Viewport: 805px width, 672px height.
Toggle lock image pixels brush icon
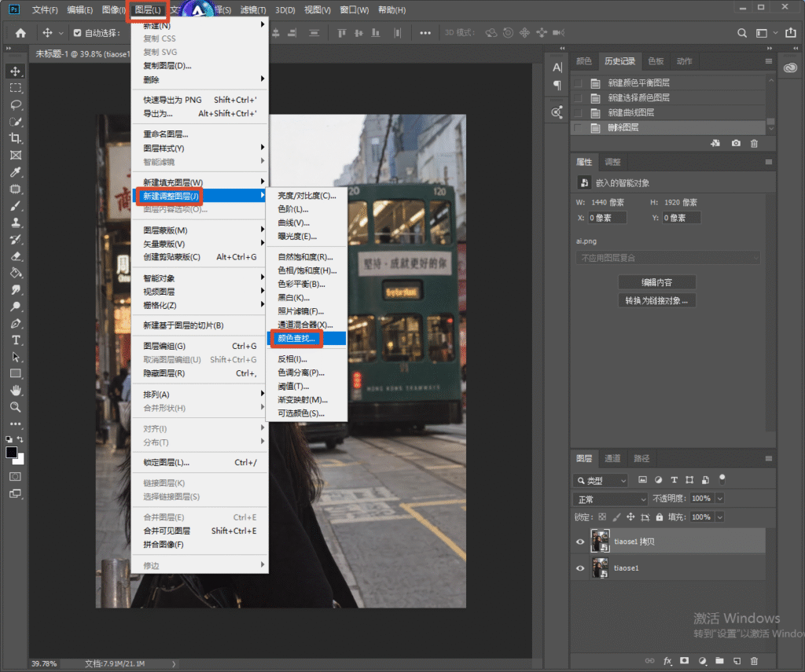pos(616,517)
